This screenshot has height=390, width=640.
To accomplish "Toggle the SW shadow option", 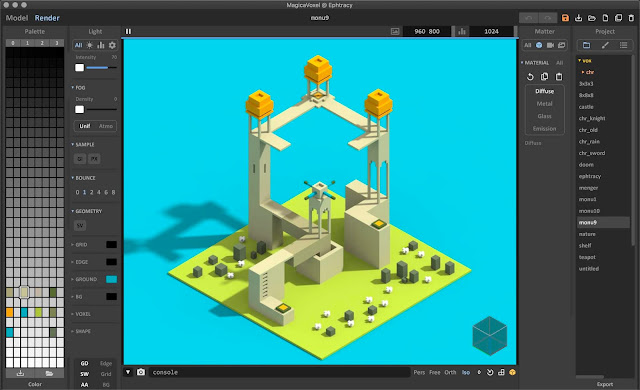I will coord(84,374).
